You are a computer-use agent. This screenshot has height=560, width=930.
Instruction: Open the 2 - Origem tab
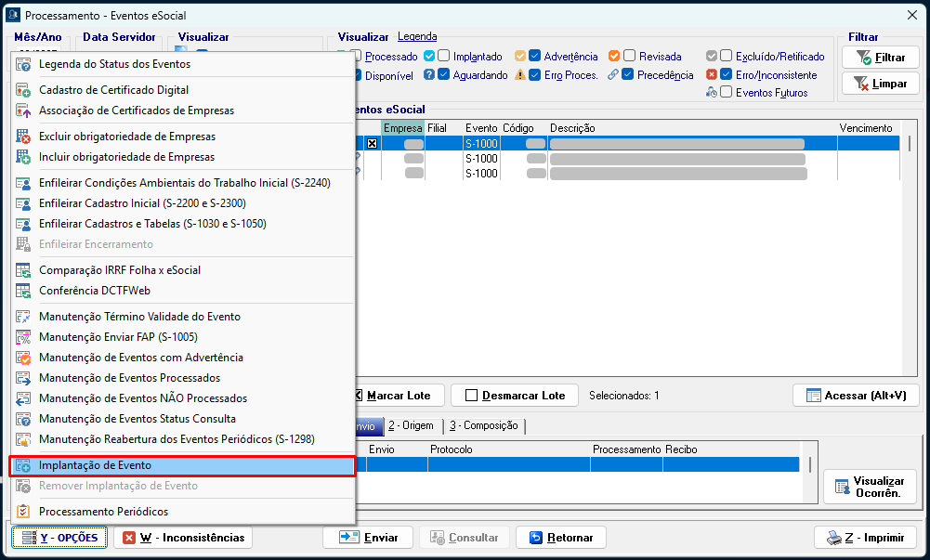click(411, 425)
